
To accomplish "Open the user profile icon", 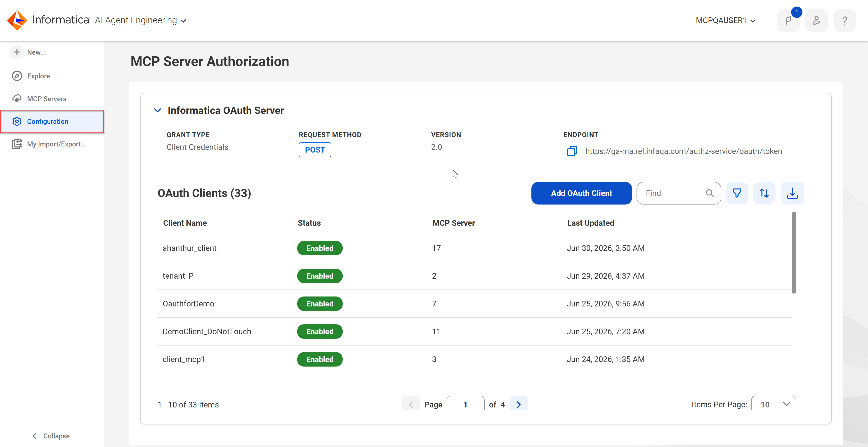I will (816, 21).
